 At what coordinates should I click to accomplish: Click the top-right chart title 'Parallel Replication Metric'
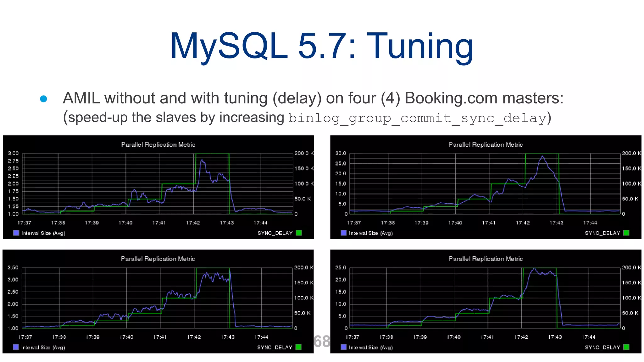pyautogui.click(x=486, y=145)
